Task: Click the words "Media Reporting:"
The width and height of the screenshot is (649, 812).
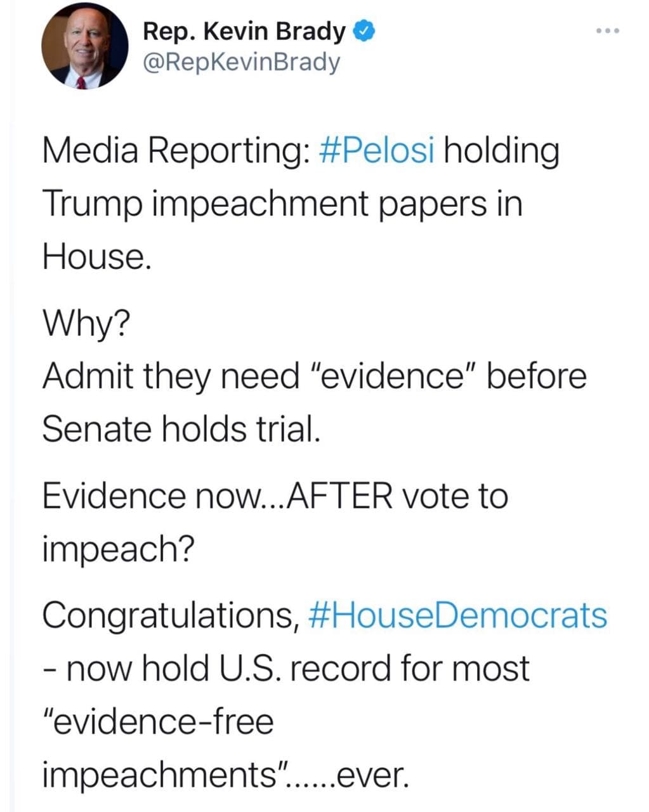Action: [175, 150]
